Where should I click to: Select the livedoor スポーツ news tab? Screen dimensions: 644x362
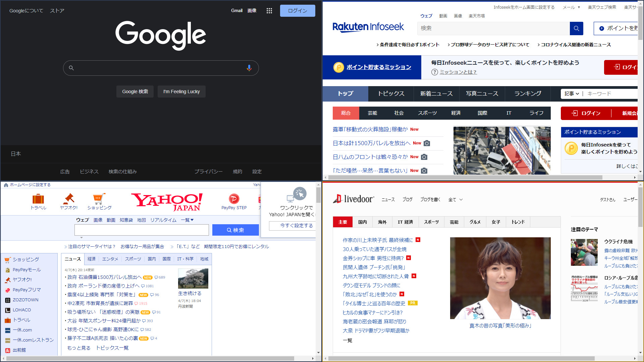click(x=431, y=222)
